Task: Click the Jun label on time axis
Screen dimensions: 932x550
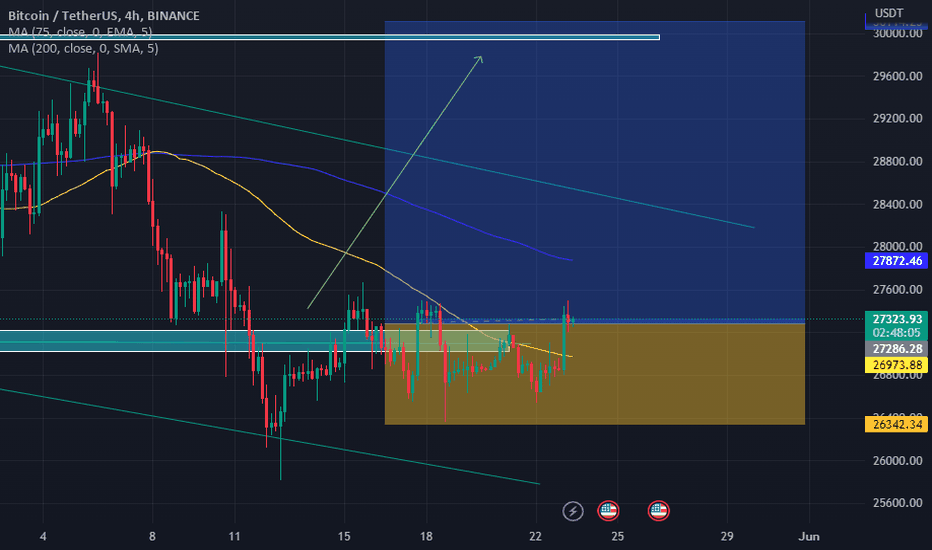Action: (809, 536)
